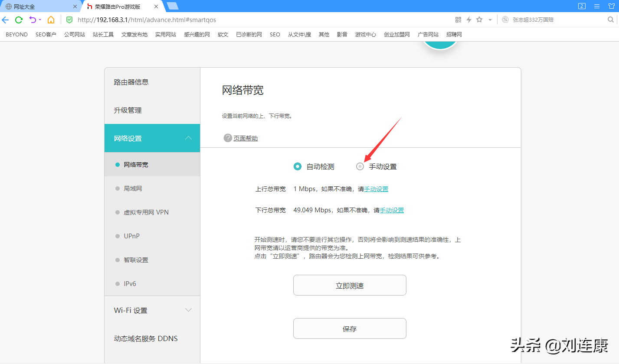Image resolution: width=619 pixels, height=364 pixels.
Task: Click the page help question mark icon
Action: point(227,138)
